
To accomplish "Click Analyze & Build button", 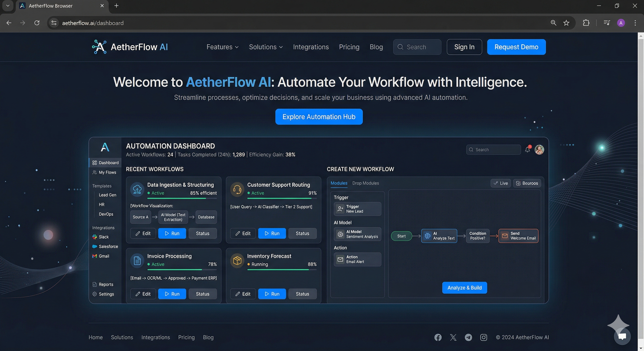I will click(464, 287).
